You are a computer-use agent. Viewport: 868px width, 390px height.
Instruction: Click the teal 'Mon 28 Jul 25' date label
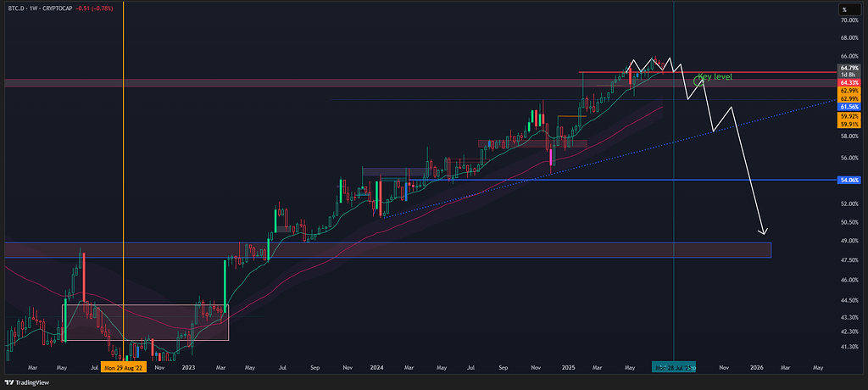click(x=673, y=367)
